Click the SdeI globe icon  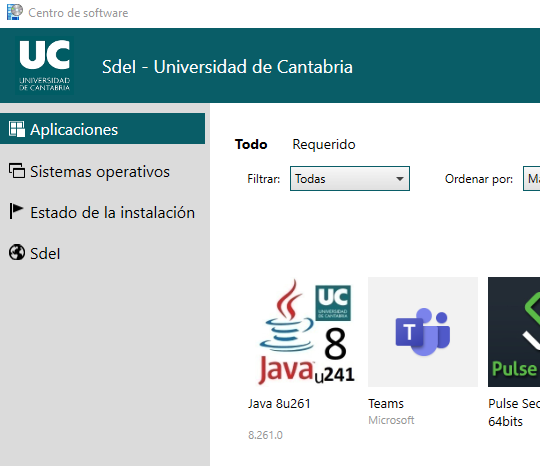pyautogui.click(x=17, y=252)
